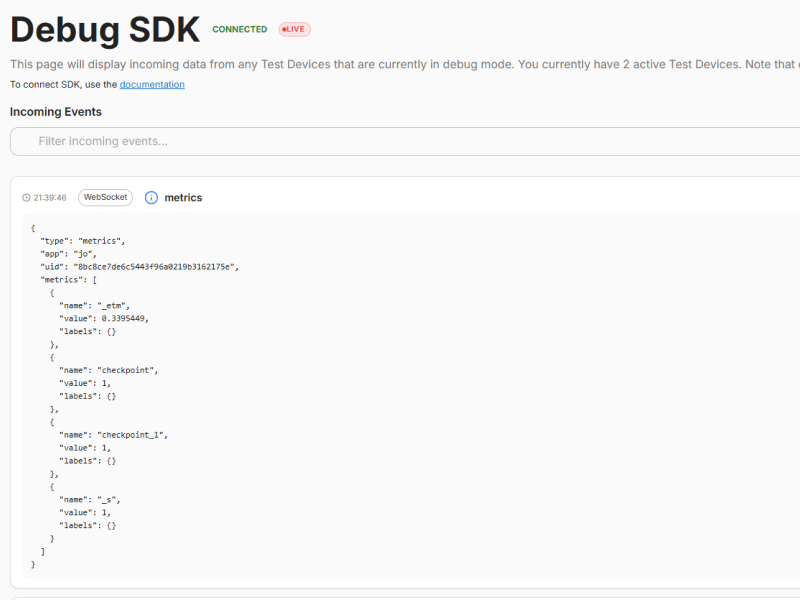
Task: Open the SDK documentation link
Action: [152, 84]
